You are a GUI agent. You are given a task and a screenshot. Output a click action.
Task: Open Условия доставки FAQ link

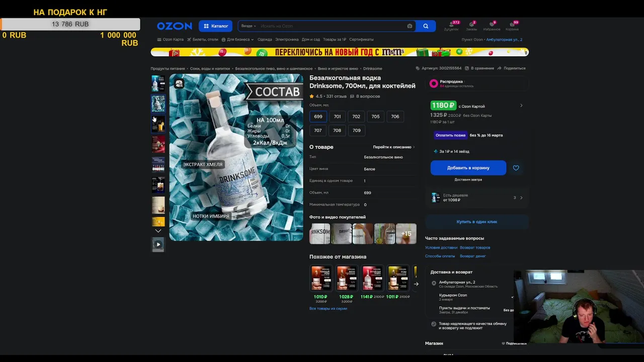[441, 247]
